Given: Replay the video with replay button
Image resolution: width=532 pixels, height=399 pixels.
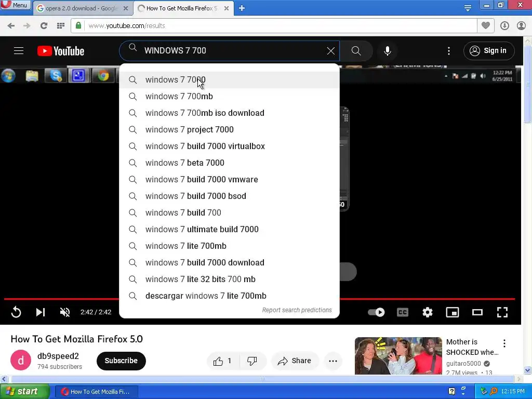Looking at the screenshot, I should pos(16,312).
